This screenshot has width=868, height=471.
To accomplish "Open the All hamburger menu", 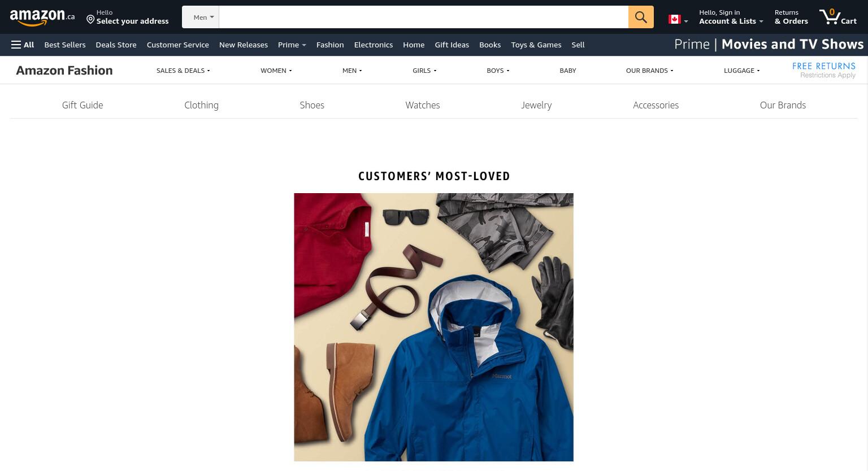I will click(23, 45).
